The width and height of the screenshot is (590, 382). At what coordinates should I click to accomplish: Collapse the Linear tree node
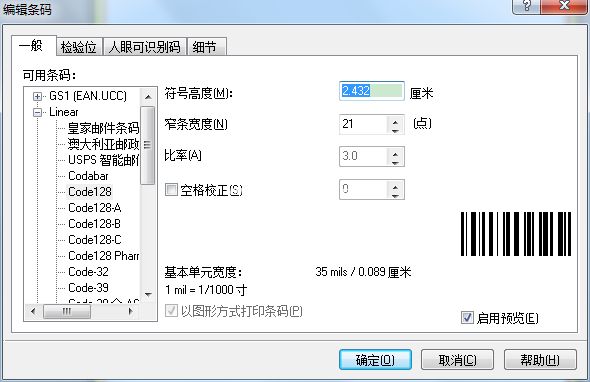pyautogui.click(x=37, y=112)
